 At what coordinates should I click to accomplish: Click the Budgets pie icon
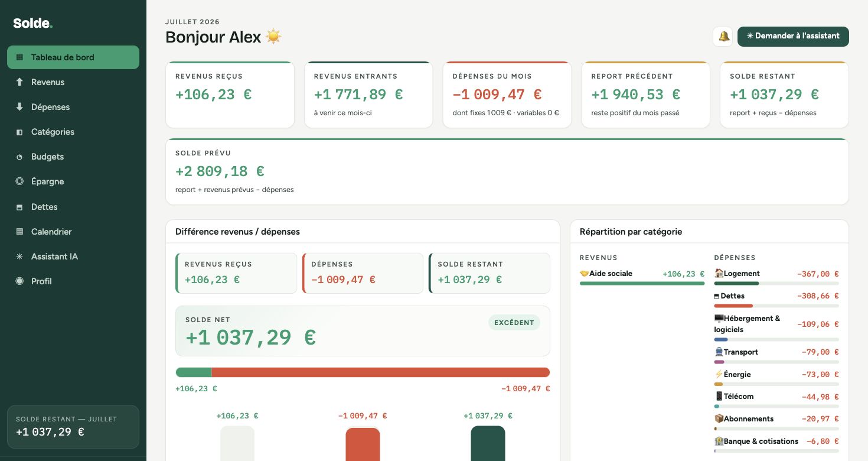(19, 157)
